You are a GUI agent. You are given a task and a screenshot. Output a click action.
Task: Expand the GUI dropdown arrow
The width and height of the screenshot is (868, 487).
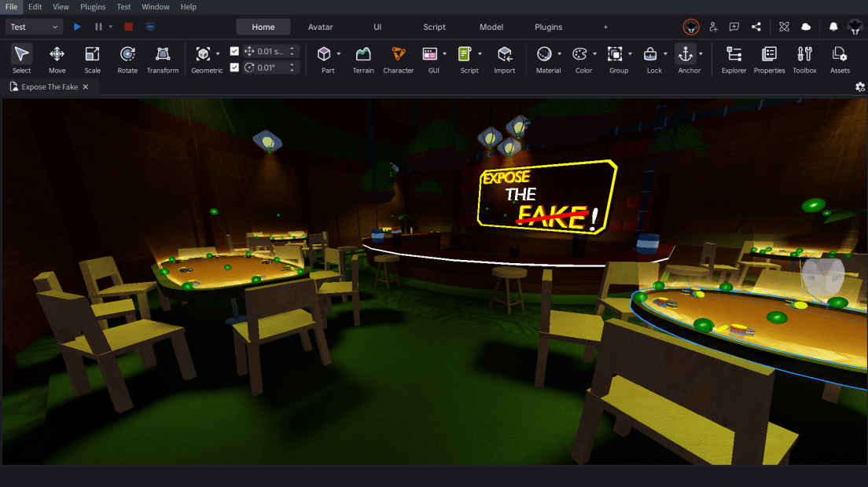pyautogui.click(x=444, y=54)
